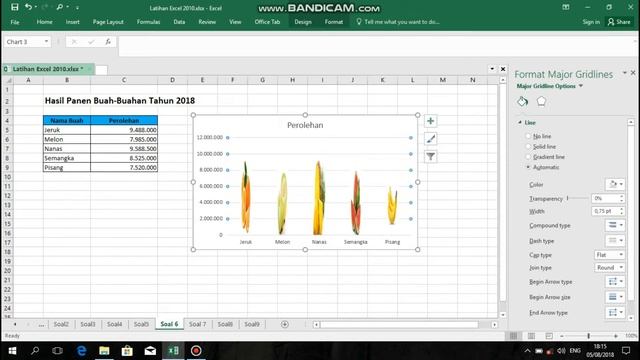Open the Name Box dropdown arrow

coord(46,42)
